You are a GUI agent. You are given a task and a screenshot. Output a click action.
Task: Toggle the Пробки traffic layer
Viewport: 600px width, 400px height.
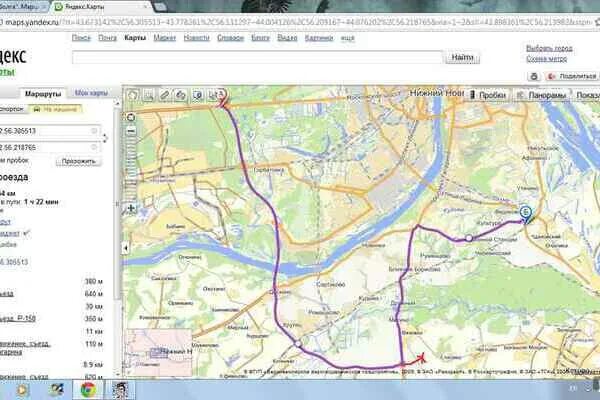(x=488, y=95)
